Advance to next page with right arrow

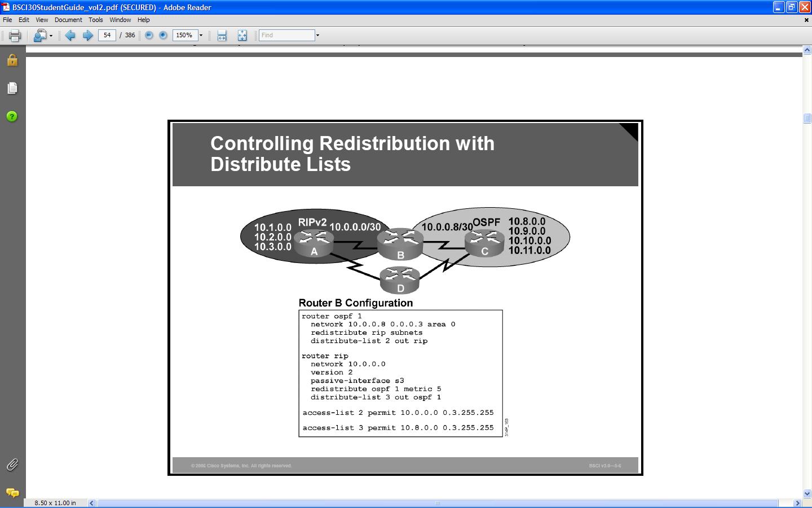[88, 36]
